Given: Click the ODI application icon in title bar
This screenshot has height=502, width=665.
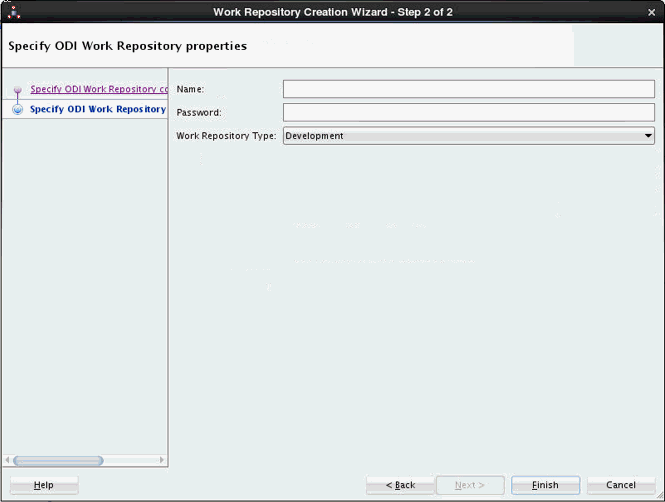Looking at the screenshot, I should click(14, 12).
